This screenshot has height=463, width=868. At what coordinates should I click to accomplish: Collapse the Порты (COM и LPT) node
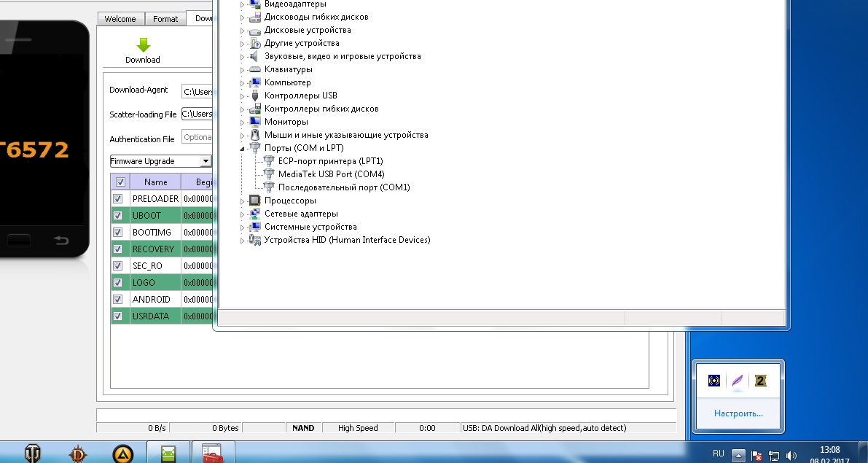(243, 149)
